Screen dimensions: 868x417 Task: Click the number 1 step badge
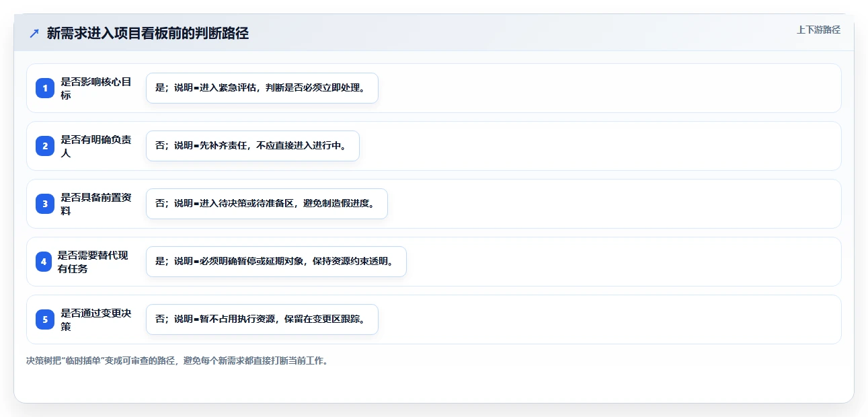coord(45,88)
